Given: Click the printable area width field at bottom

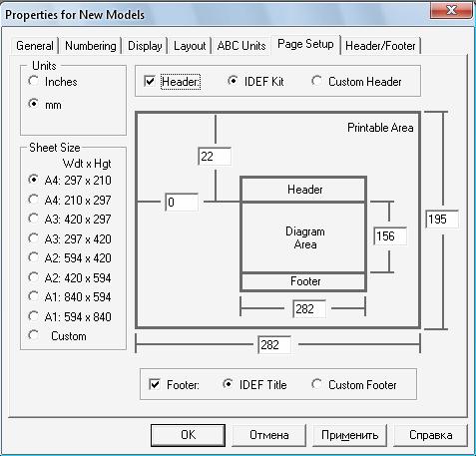Looking at the screenshot, I should click(x=274, y=344).
